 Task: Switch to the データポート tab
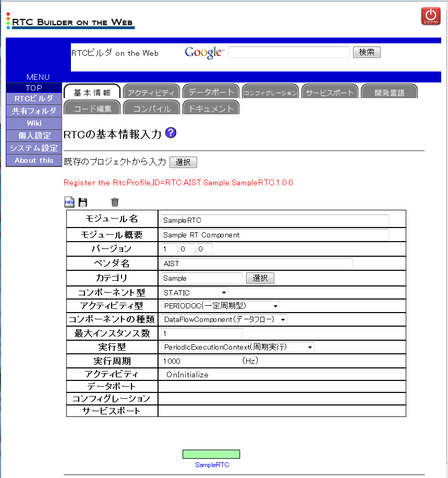211,91
